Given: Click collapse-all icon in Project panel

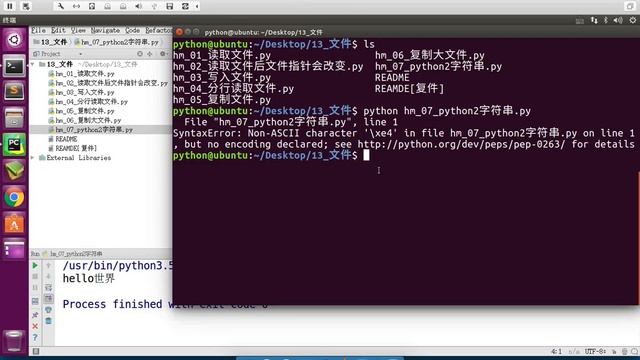Looking at the screenshot, I should tap(150, 54).
